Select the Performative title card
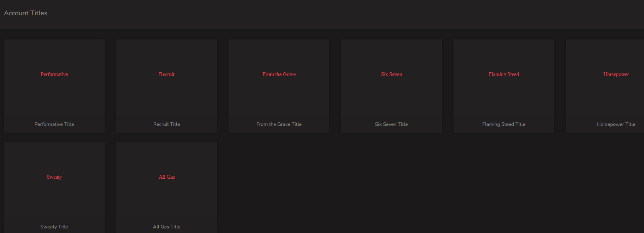 tap(54, 86)
